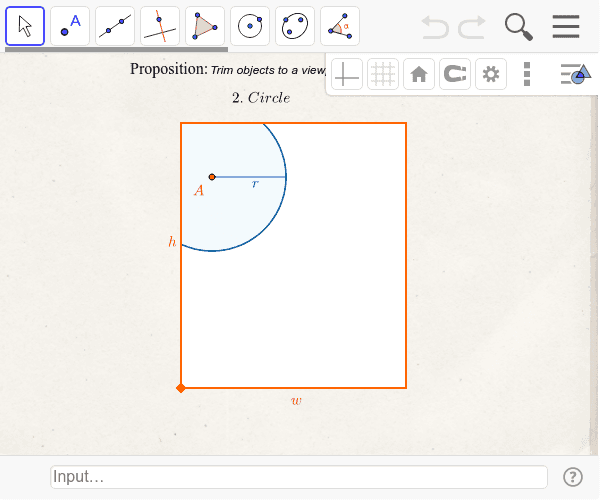Select the Move arrow tool
Viewport: 600px width, 500px height.
(x=25, y=26)
